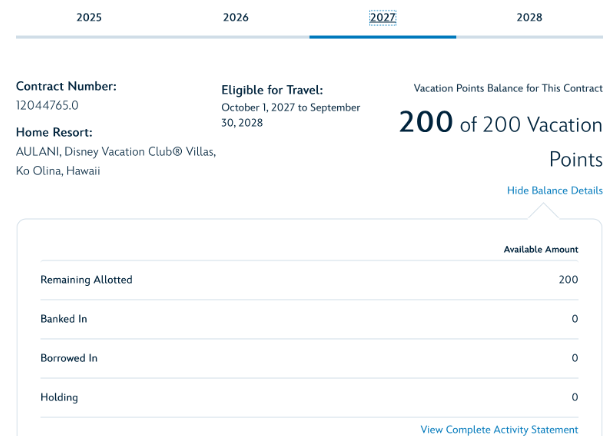Click Vacation Points Balance for This Contract
This screenshot has width=612, height=436.
click(508, 88)
